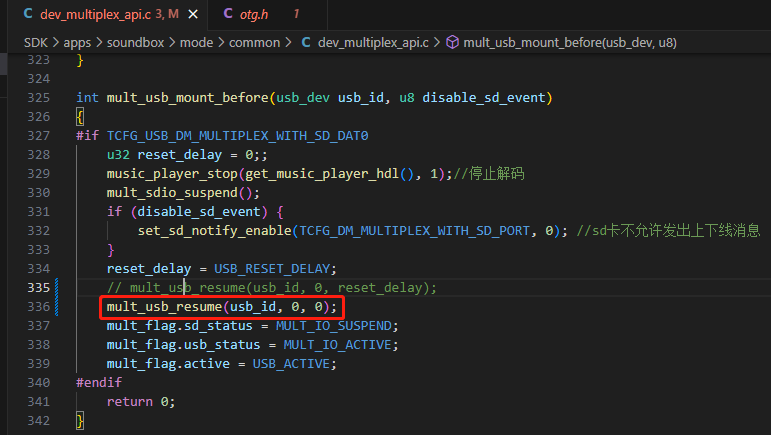The width and height of the screenshot is (771, 435).
Task: Switch to the dev_multiplex_api.c tab
Action: coord(96,14)
